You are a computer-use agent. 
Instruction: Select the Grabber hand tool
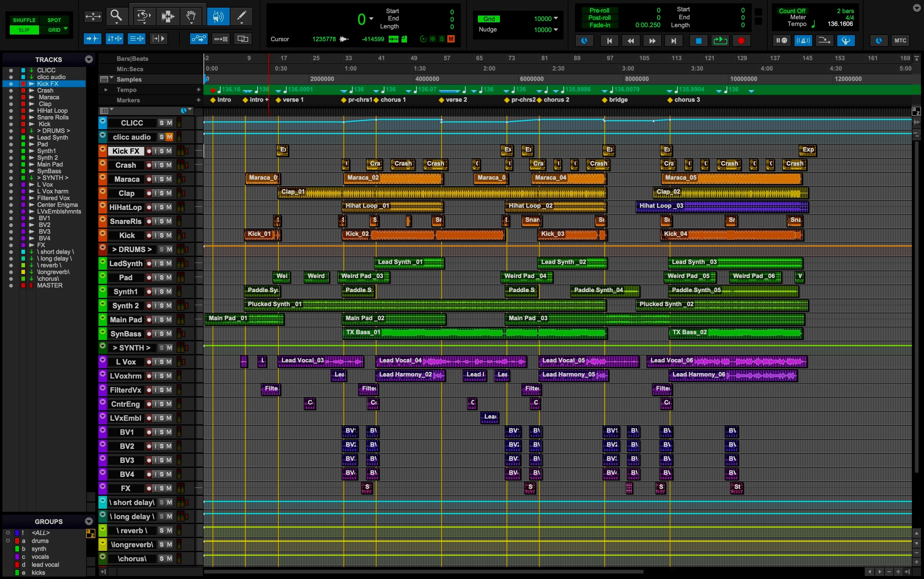coord(191,16)
